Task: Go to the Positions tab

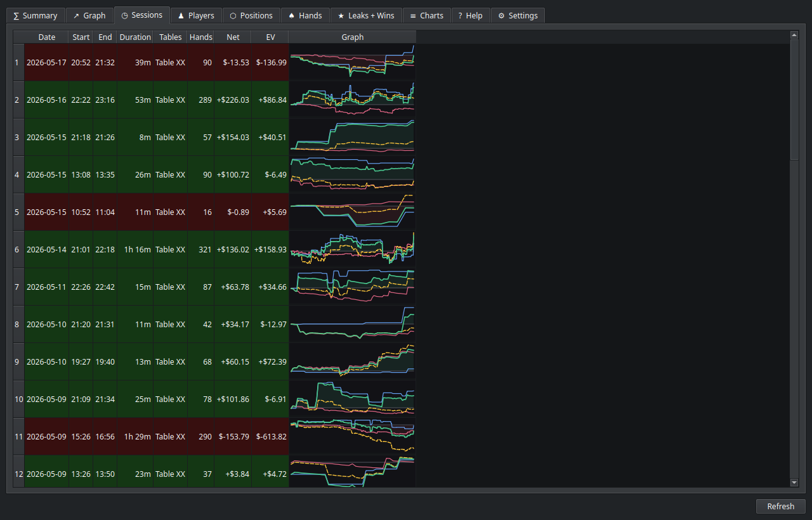Action: 251,15
